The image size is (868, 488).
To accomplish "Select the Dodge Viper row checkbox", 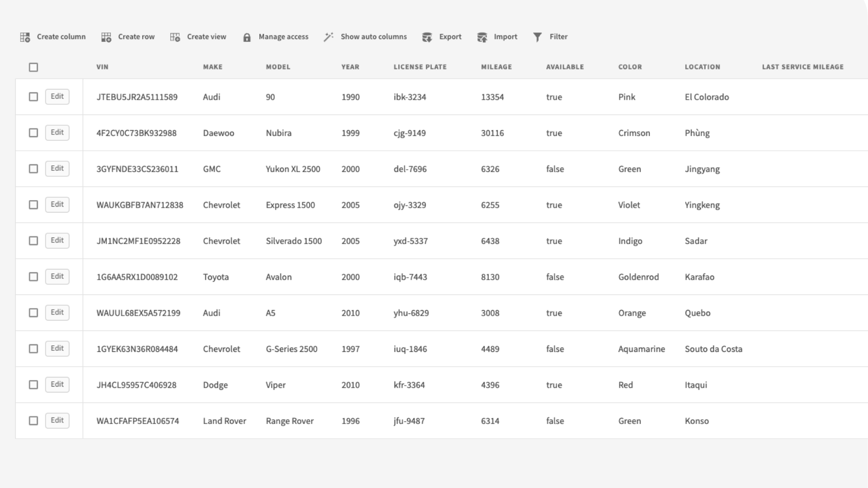I will click(x=34, y=384).
